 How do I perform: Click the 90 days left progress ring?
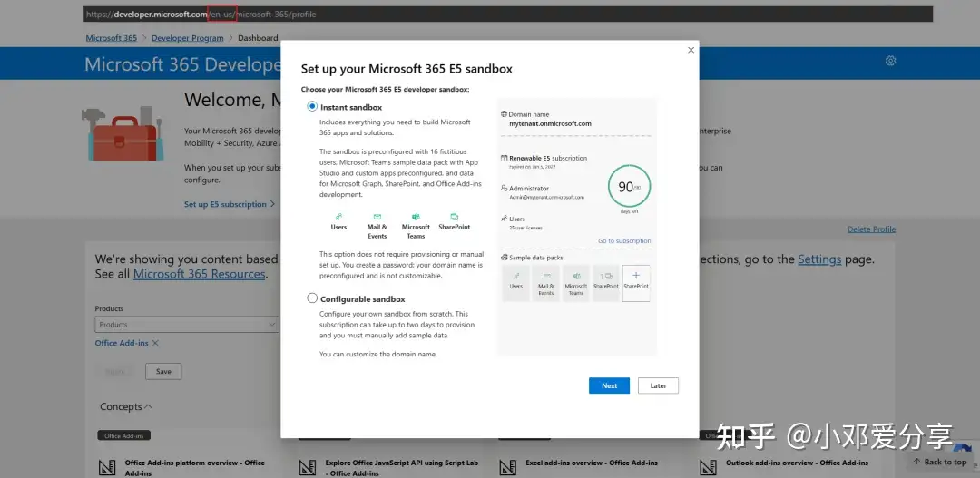(x=630, y=186)
